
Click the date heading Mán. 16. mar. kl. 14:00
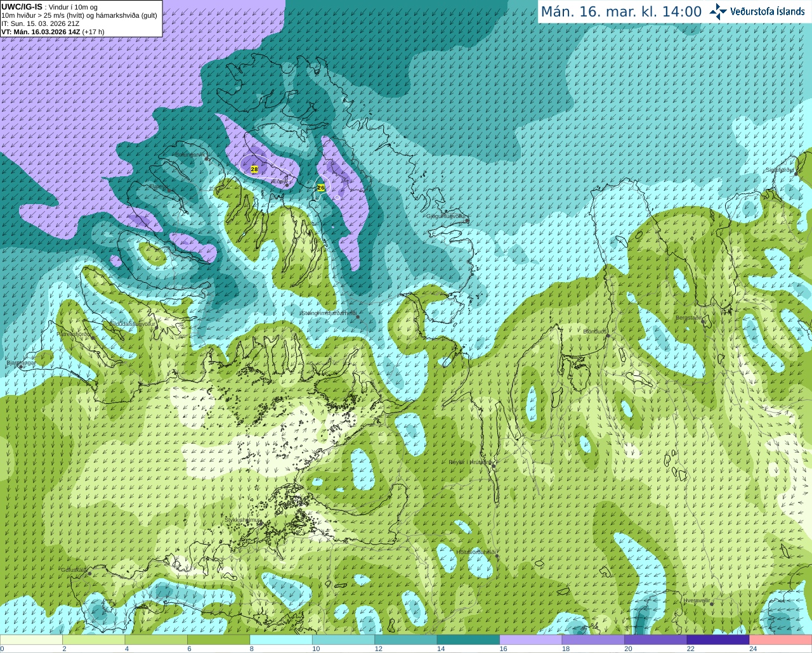(x=621, y=12)
